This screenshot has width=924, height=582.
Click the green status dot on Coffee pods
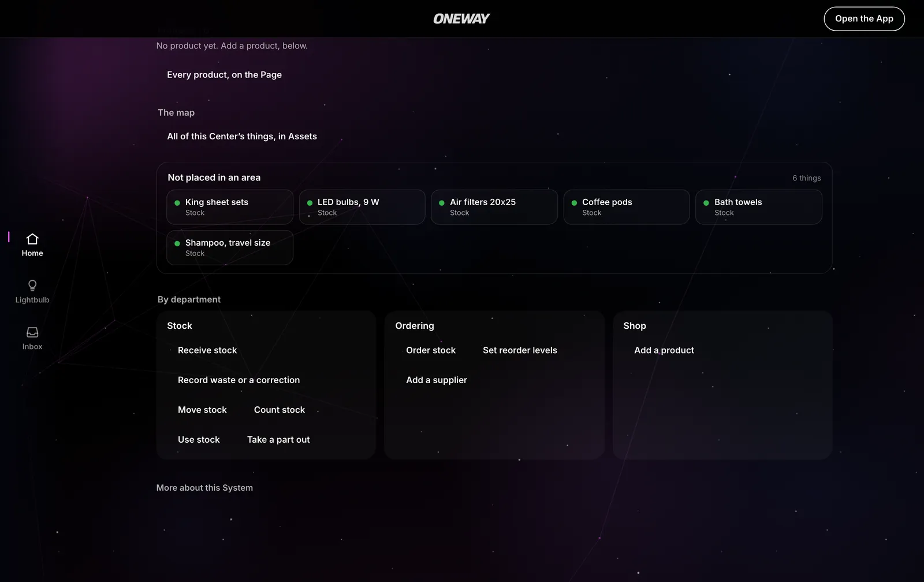[574, 203]
